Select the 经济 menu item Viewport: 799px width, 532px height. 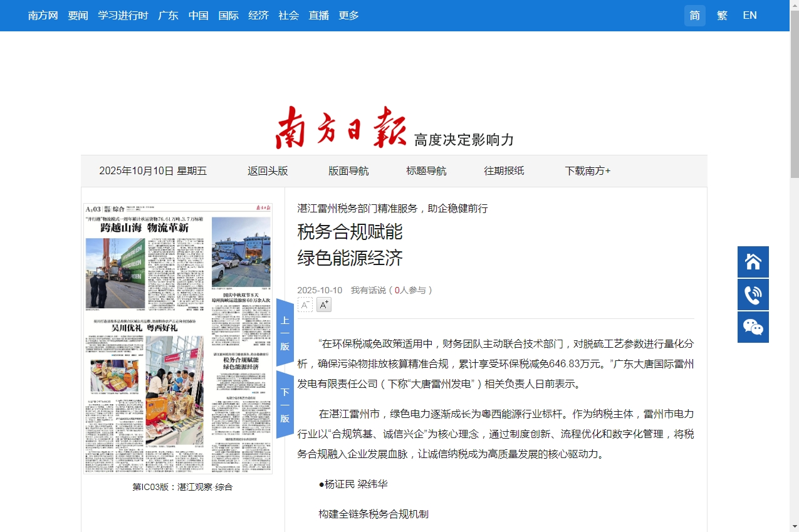pyautogui.click(x=258, y=15)
